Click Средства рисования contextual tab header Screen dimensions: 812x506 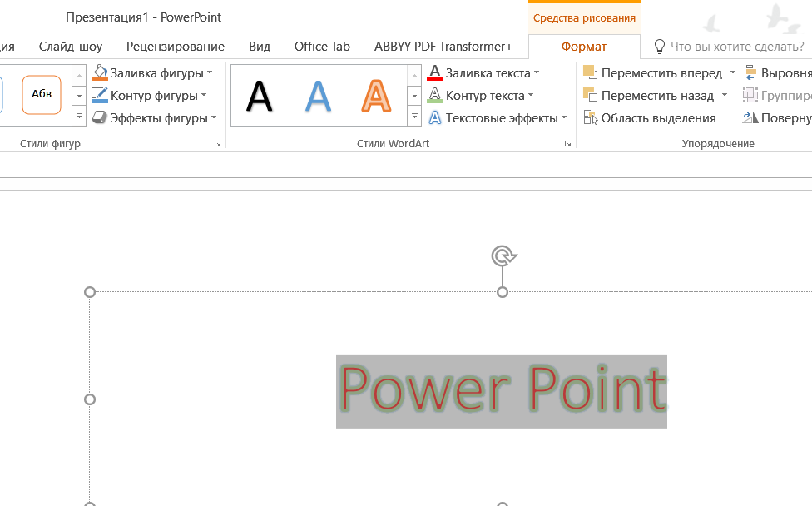pos(584,18)
